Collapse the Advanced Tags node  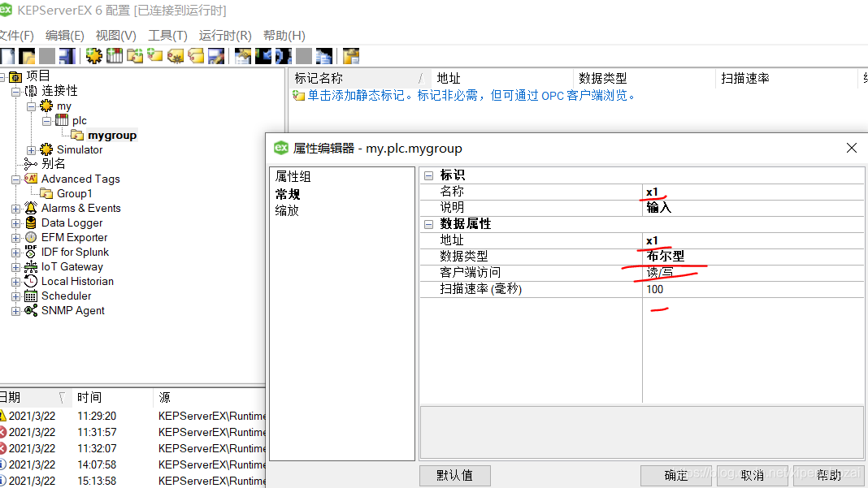pos(16,179)
